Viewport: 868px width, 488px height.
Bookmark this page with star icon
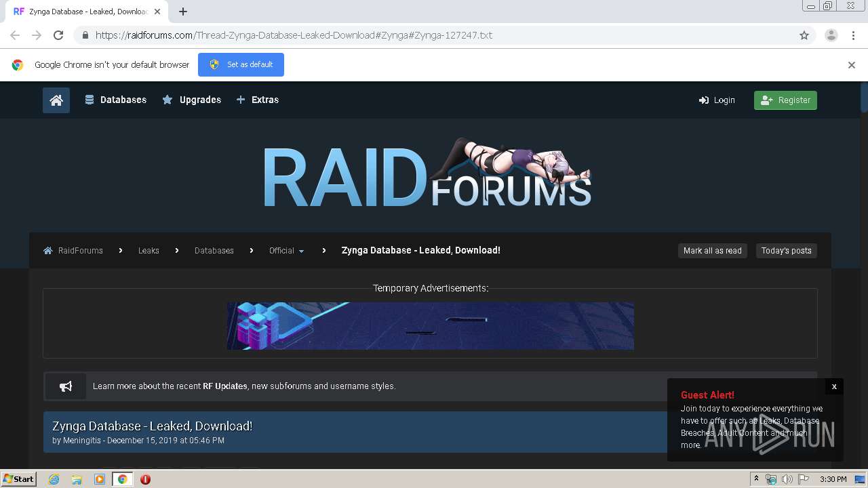pos(804,35)
